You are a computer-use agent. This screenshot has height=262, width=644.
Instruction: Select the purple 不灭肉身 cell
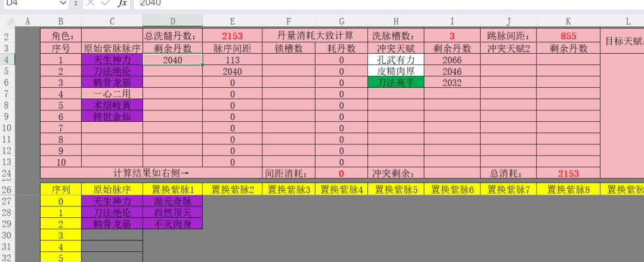[172, 224]
